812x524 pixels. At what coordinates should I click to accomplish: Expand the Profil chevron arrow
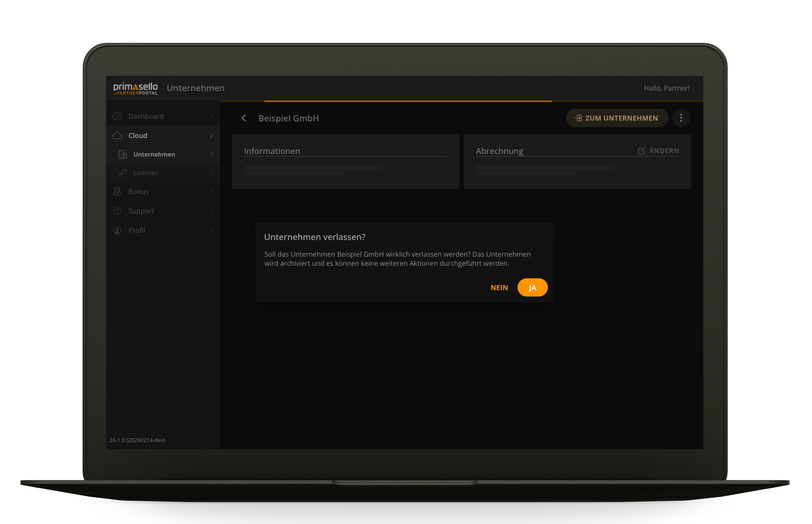click(x=211, y=231)
